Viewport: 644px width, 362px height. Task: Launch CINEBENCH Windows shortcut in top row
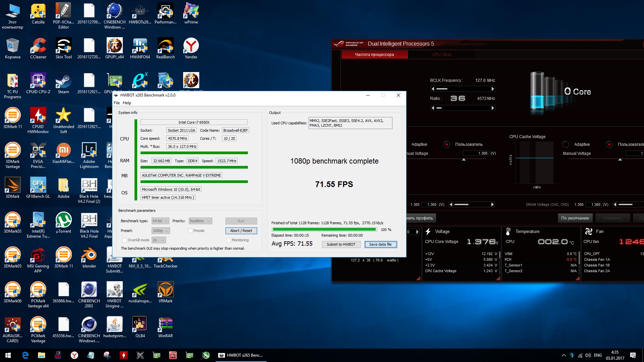pyautogui.click(x=114, y=16)
